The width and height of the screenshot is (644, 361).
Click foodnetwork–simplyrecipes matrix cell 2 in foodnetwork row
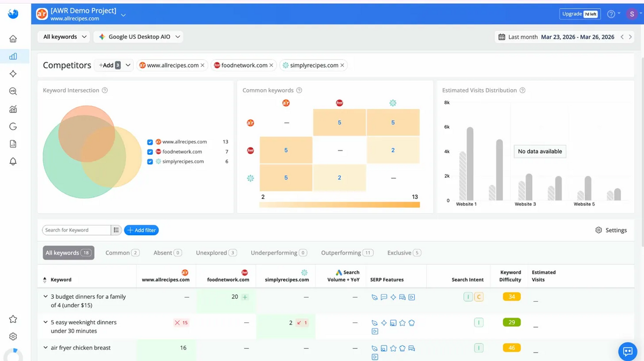point(393,150)
